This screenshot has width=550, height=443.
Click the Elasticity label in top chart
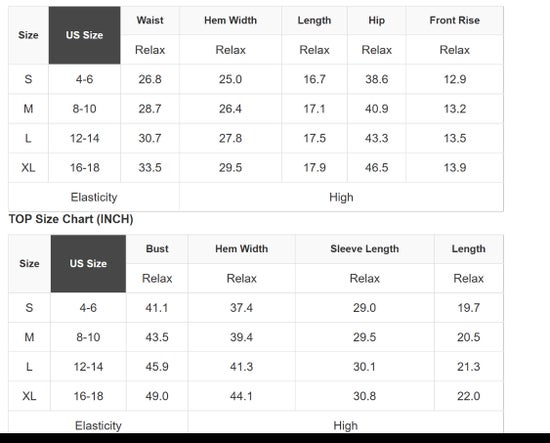click(98, 425)
